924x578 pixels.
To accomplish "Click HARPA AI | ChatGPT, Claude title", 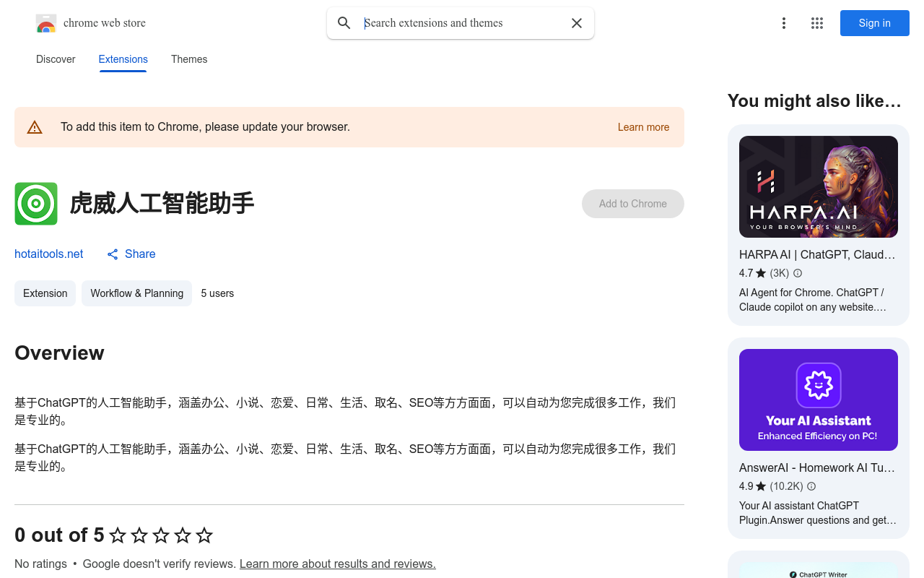I will click(x=817, y=254).
